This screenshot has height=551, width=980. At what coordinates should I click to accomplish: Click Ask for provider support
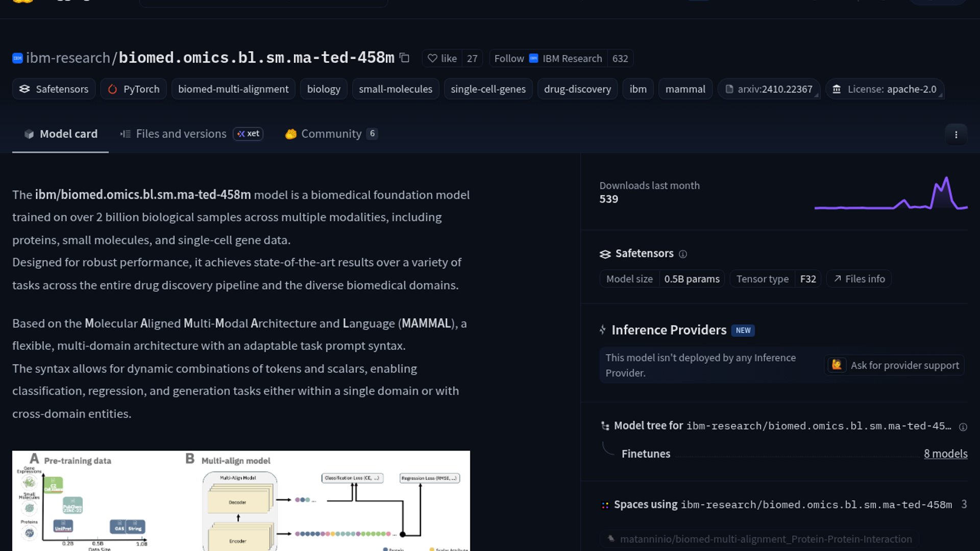(895, 365)
